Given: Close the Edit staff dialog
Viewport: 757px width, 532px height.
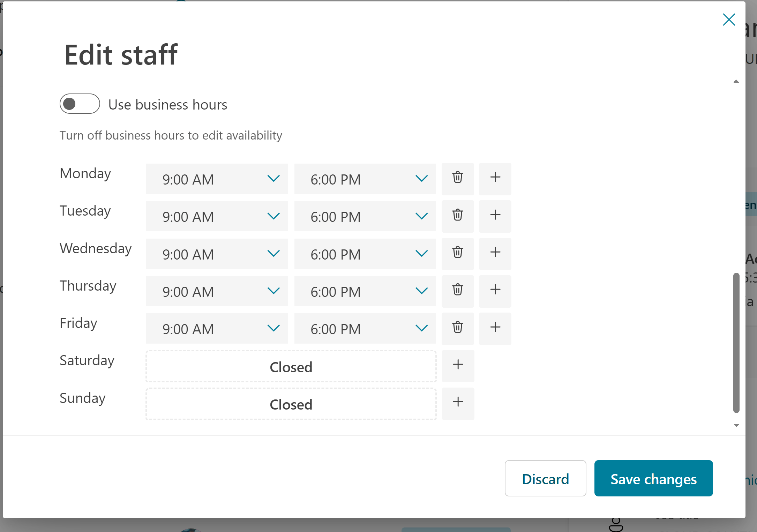Looking at the screenshot, I should 729,20.
